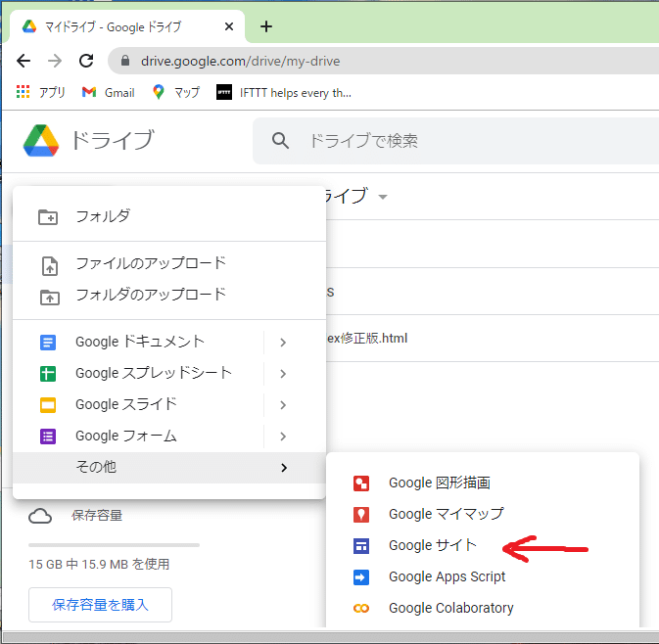Click the file upload icon
The image size is (659, 644).
(50, 266)
